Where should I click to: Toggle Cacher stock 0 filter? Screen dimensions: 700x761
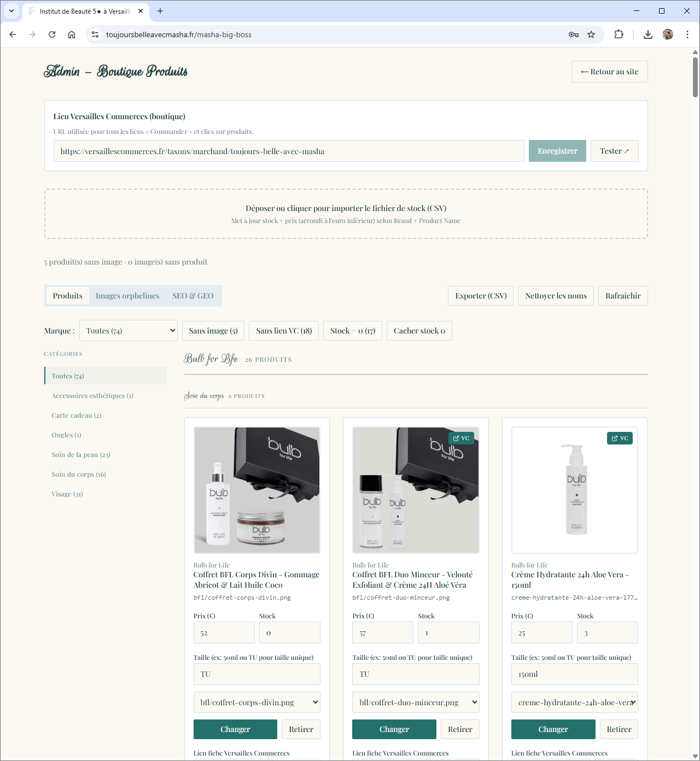[x=419, y=331]
